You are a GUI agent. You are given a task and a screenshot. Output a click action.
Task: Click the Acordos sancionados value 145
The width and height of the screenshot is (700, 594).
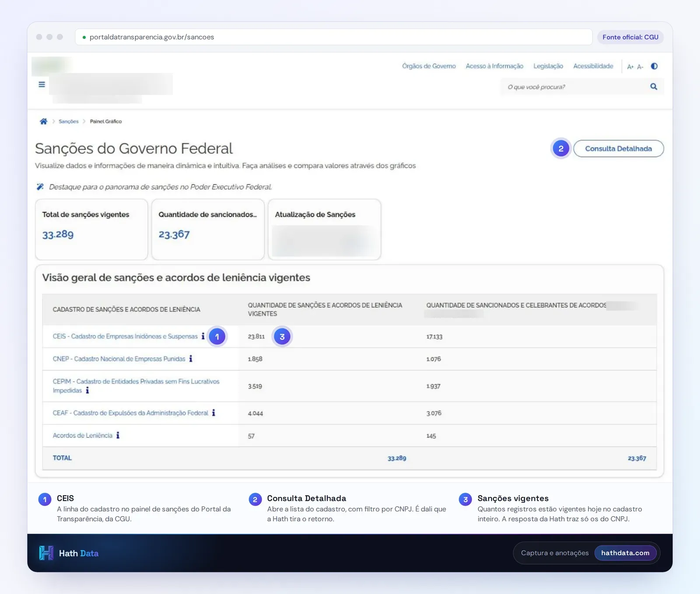431,436
